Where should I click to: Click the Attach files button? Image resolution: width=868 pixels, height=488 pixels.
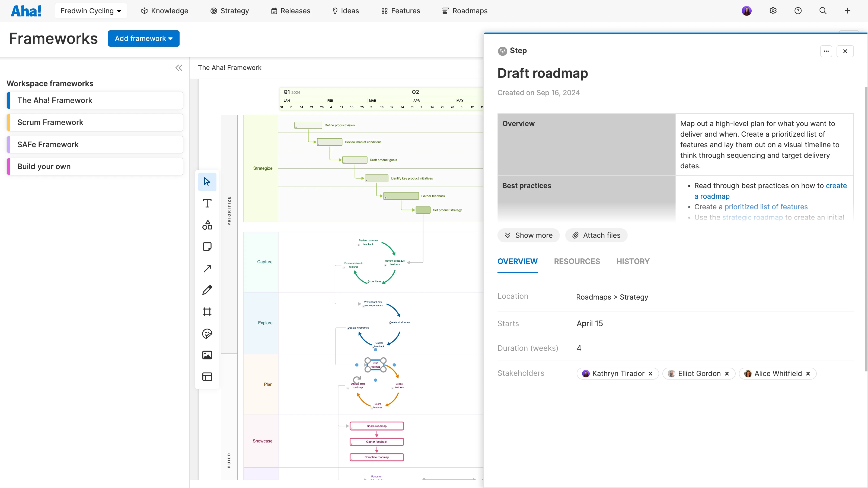coord(596,235)
